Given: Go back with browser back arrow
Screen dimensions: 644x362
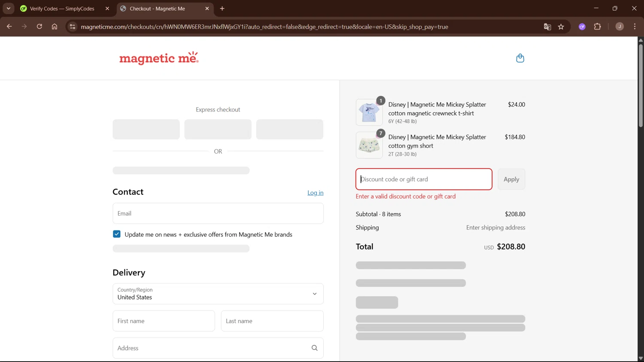Looking at the screenshot, I should (x=9, y=27).
